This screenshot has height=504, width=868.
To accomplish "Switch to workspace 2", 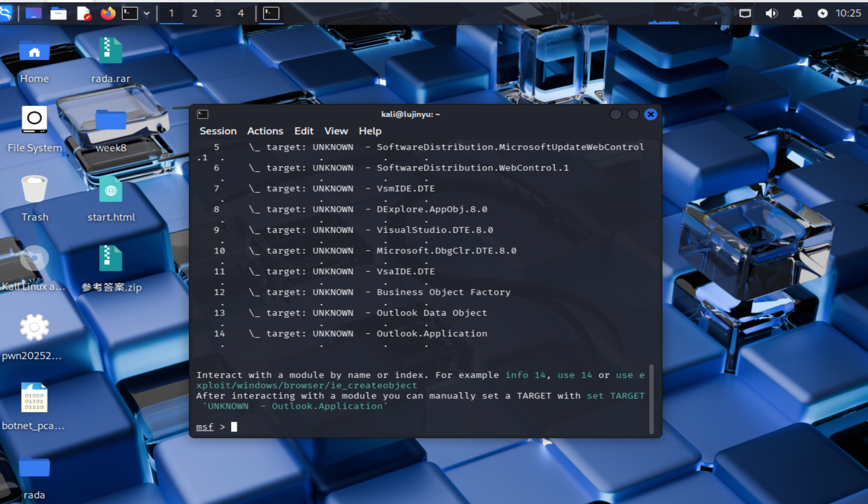I will [x=194, y=14].
